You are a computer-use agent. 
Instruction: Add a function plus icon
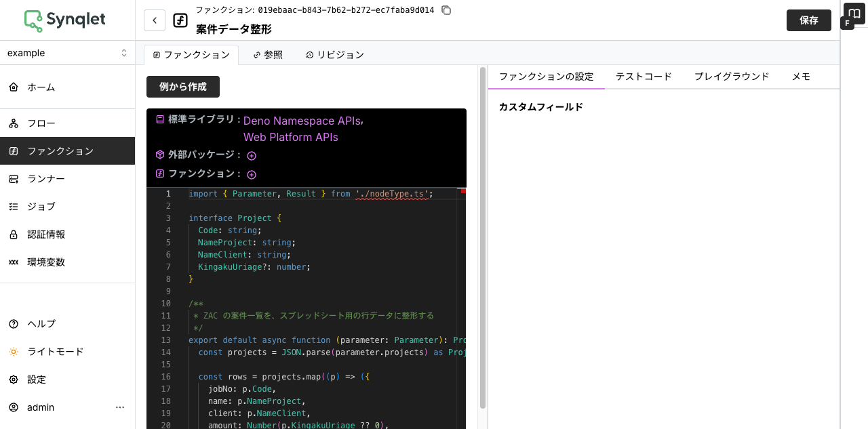tap(252, 175)
